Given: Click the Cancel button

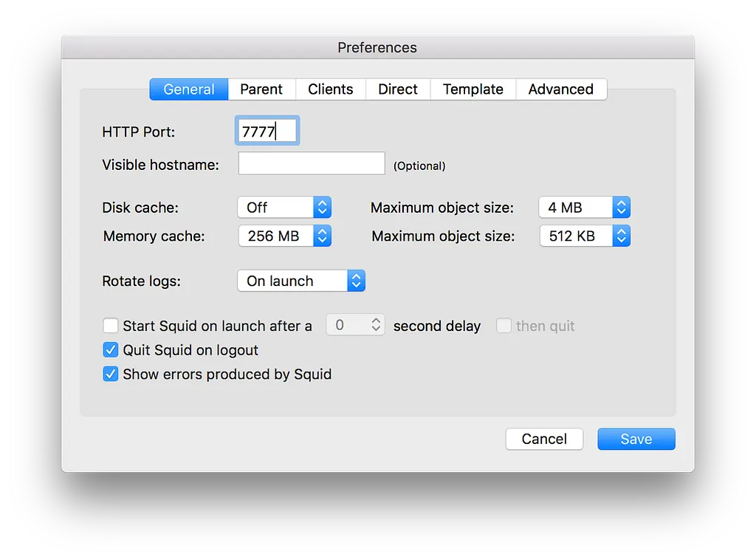Looking at the screenshot, I should pos(544,439).
